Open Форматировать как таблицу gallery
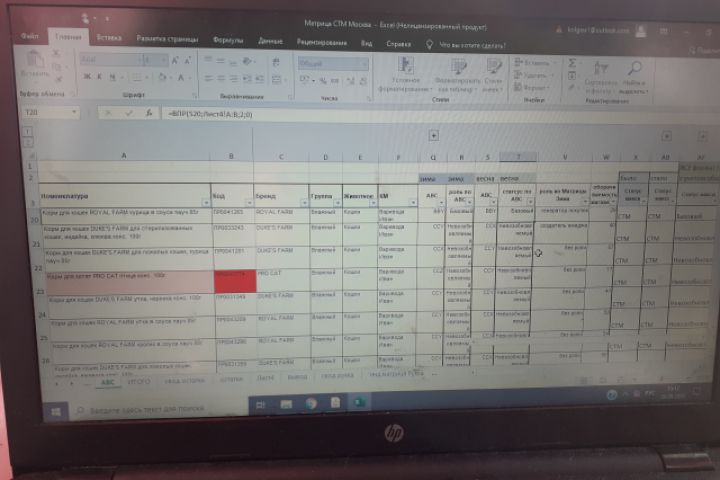The width and height of the screenshot is (720, 480). coord(457,76)
